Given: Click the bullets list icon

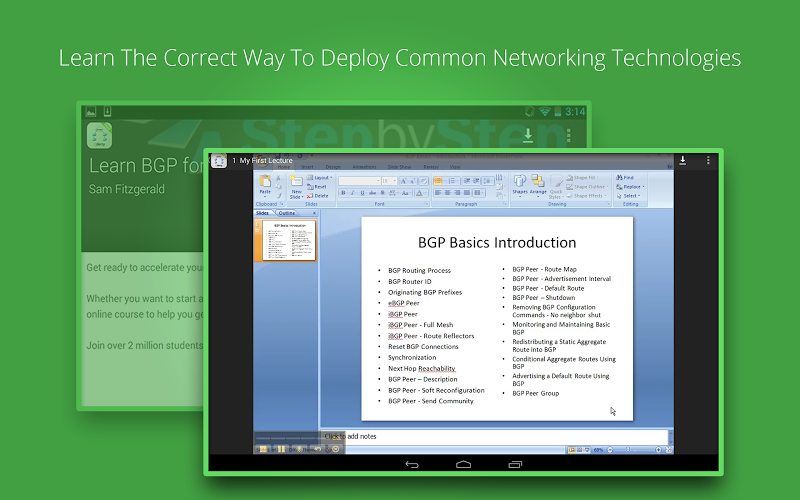Looking at the screenshot, I should click(x=439, y=181).
